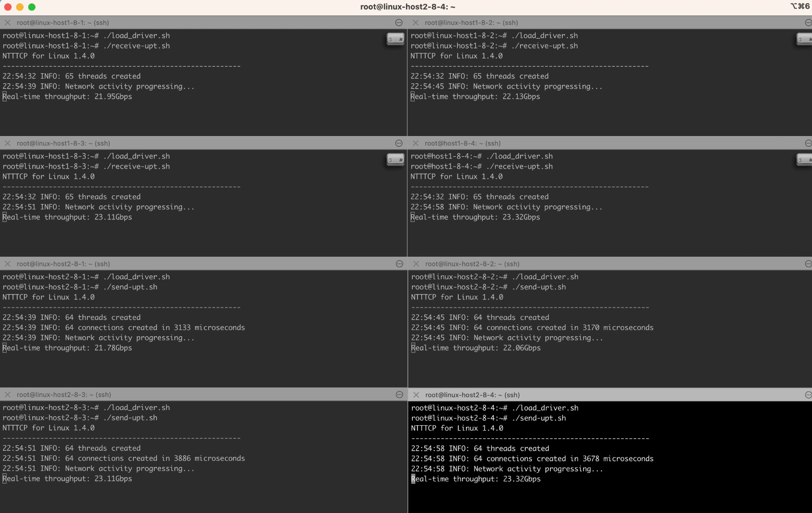Open the ellipsis menu of linux-host1-8-3 pane
Viewport: 812px width, 513px height.
(x=399, y=143)
